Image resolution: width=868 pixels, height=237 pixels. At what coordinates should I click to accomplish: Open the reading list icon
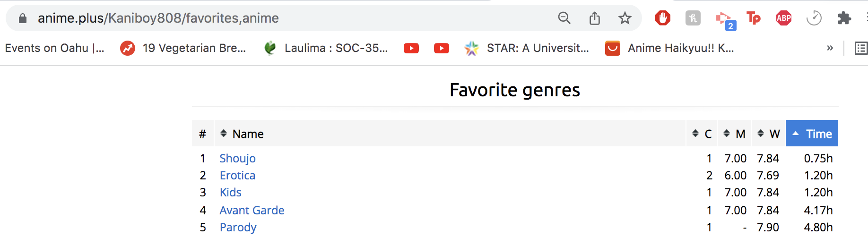tap(861, 48)
